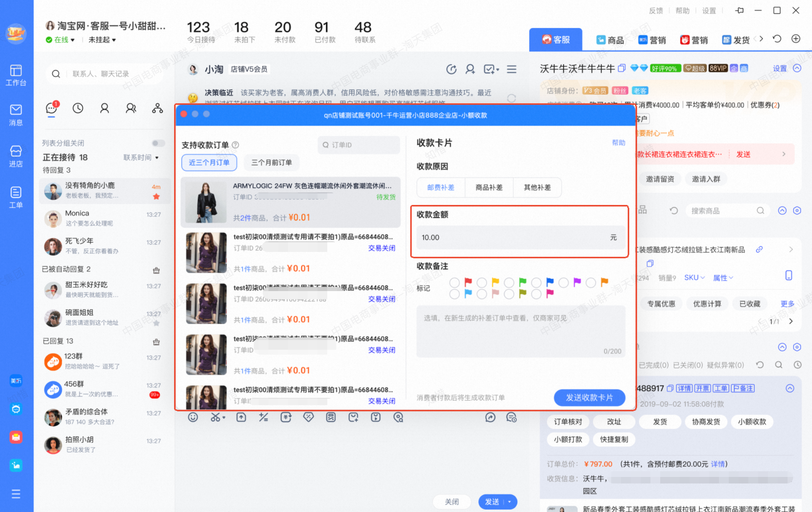Screen dimensions: 812x512
Task: Click the help question mark beside 支持收款订单
Action: 235,145
